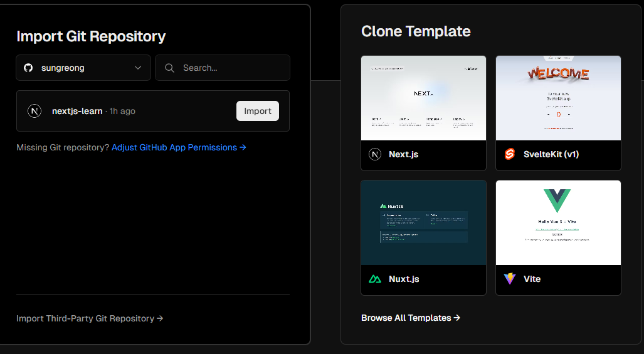Click the "Missing Git repository?" text

click(63, 147)
